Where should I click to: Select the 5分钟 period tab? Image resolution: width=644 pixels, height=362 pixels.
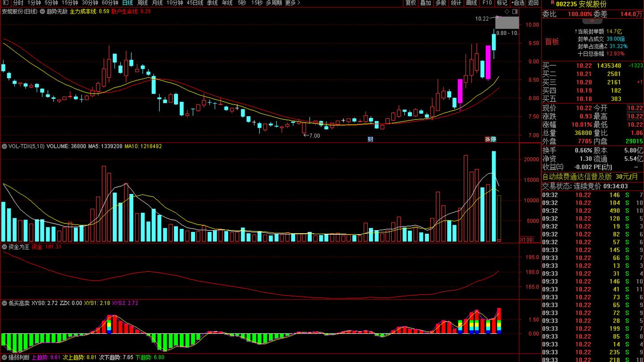pyautogui.click(x=51, y=3)
